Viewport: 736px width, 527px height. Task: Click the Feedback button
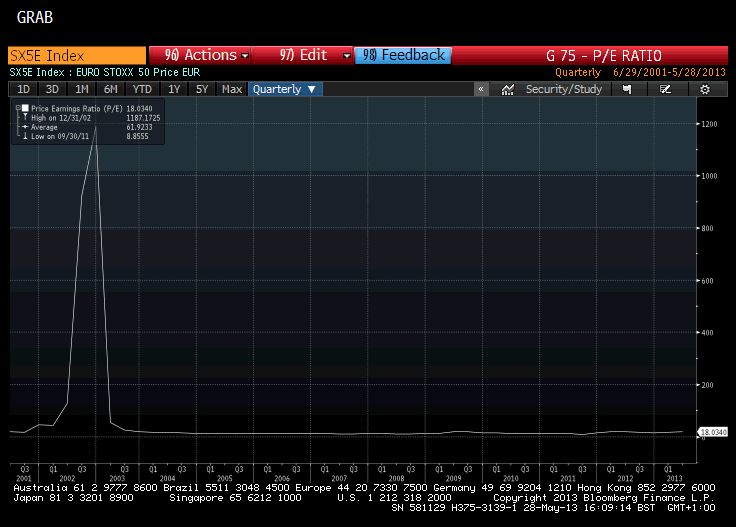404,56
